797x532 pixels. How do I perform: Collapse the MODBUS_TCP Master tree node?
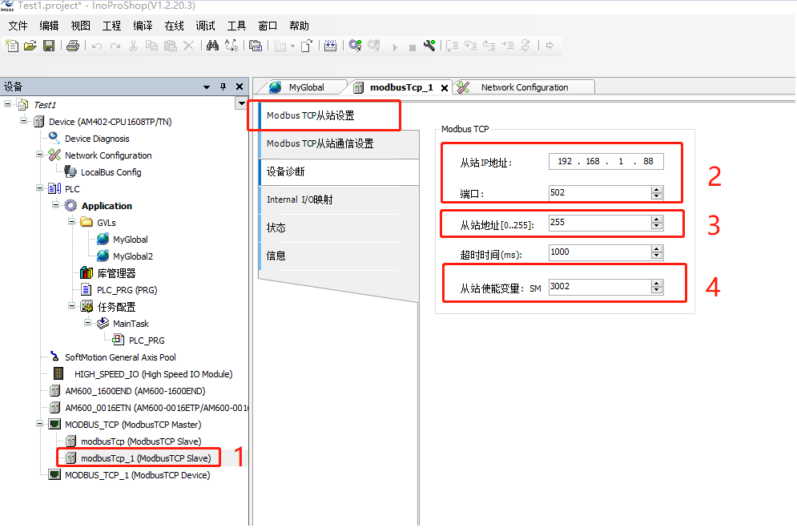[x=39, y=423]
